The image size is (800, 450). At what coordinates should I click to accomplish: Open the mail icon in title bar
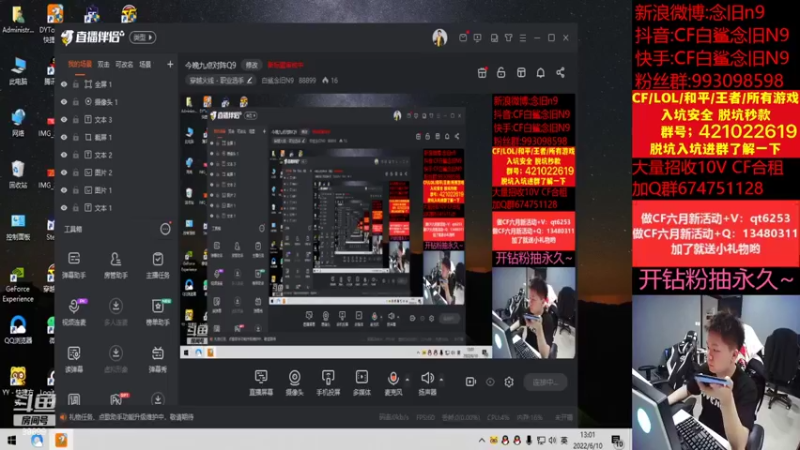tap(463, 37)
